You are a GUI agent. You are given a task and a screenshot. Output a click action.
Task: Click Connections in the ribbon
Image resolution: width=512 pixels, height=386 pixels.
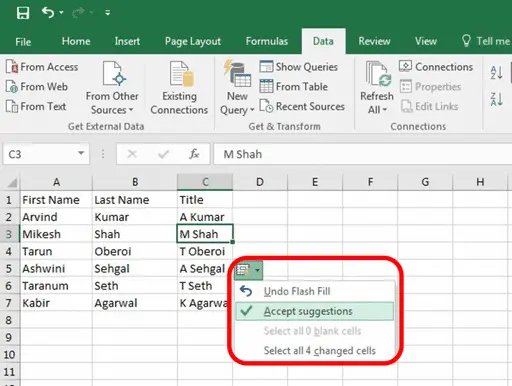(x=436, y=67)
